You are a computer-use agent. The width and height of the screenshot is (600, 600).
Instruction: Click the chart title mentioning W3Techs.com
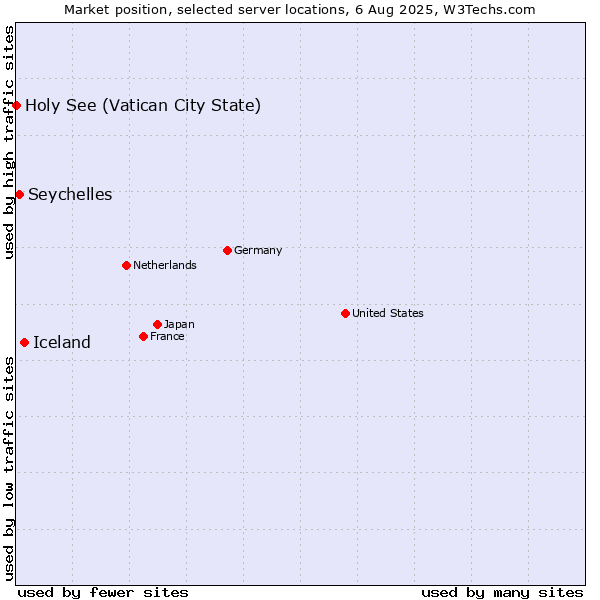coord(300,10)
